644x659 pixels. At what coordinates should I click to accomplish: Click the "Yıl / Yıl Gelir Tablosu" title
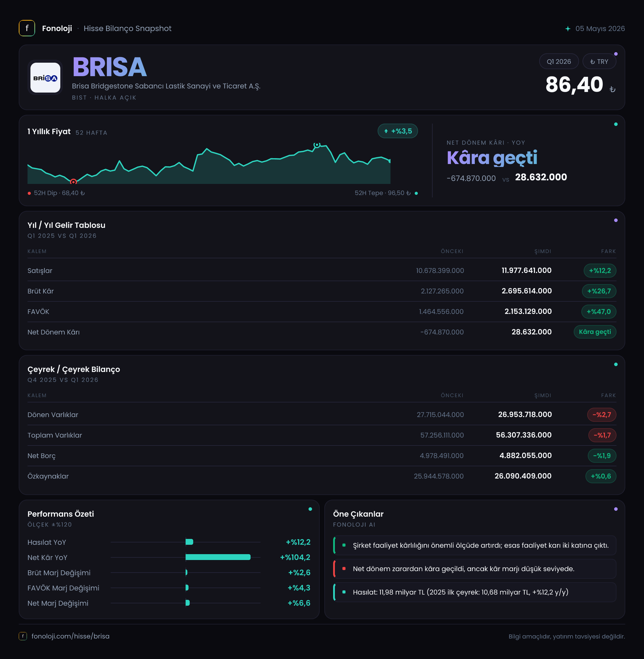click(x=66, y=226)
